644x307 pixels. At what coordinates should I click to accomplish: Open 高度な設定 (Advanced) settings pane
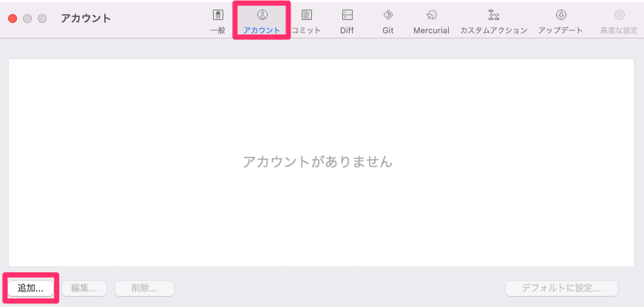point(619,21)
